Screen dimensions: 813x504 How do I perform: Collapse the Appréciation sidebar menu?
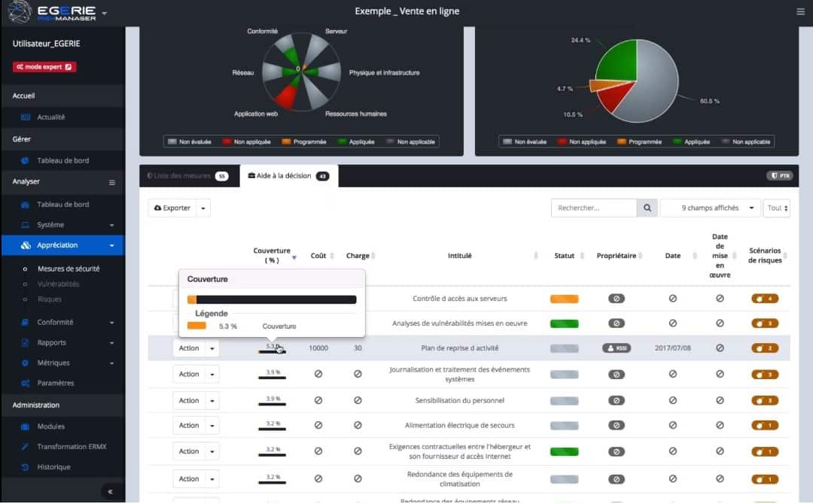[62, 245]
